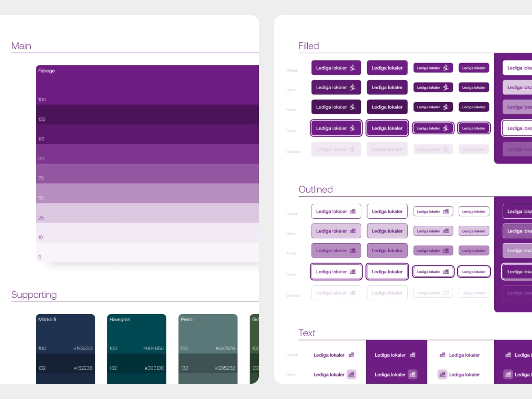Click trailing building icon in white Text Default button
The height and width of the screenshot is (399, 532).
tap(351, 355)
